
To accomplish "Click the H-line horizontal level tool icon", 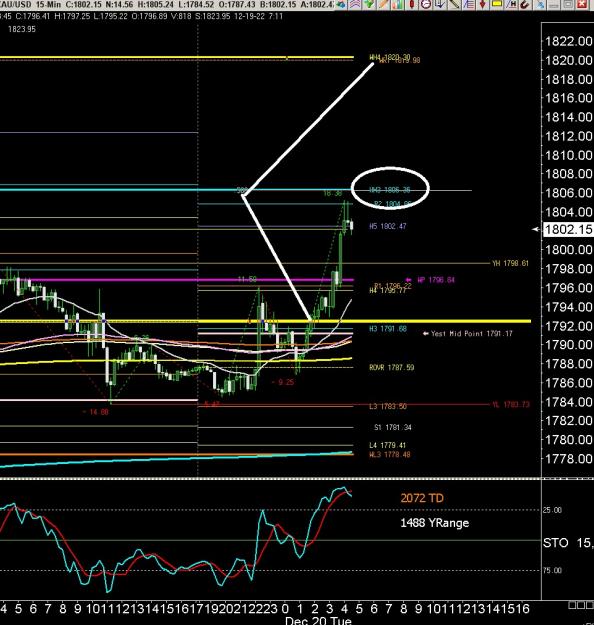I will coord(511,4).
